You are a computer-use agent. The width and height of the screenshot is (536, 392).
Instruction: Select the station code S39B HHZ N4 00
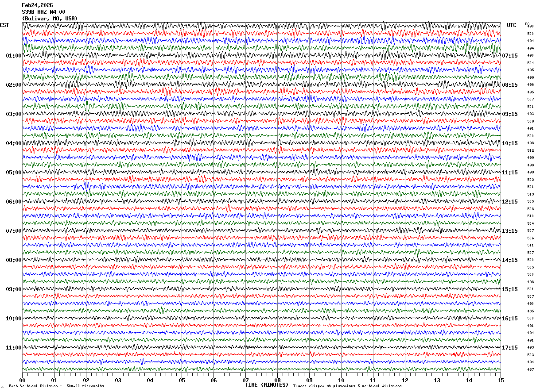pos(43,12)
